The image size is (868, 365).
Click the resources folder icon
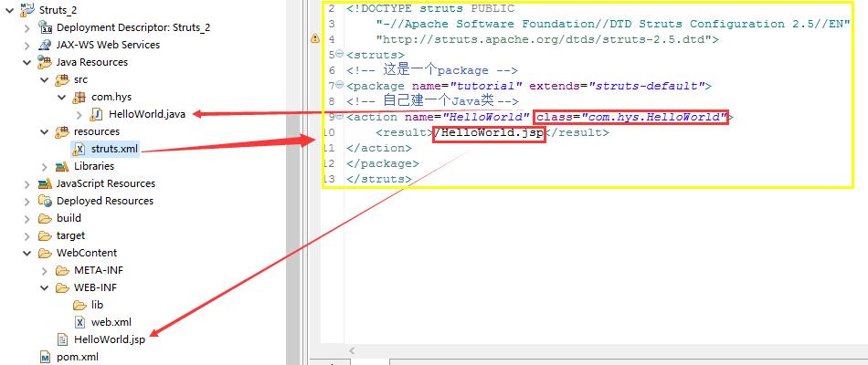click(x=62, y=131)
